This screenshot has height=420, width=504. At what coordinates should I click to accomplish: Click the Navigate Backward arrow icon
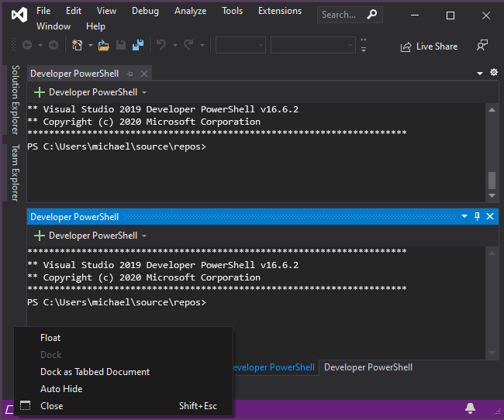pyautogui.click(x=27, y=45)
